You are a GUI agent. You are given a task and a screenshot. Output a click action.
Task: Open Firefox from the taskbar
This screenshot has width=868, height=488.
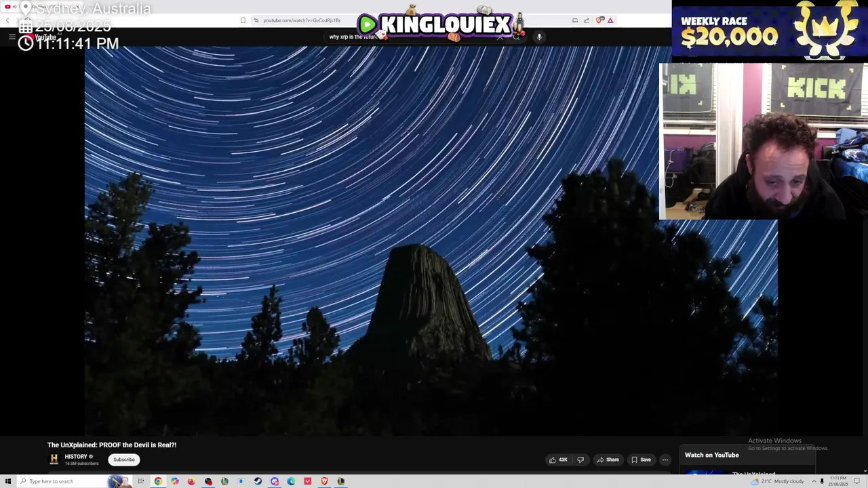(191, 481)
